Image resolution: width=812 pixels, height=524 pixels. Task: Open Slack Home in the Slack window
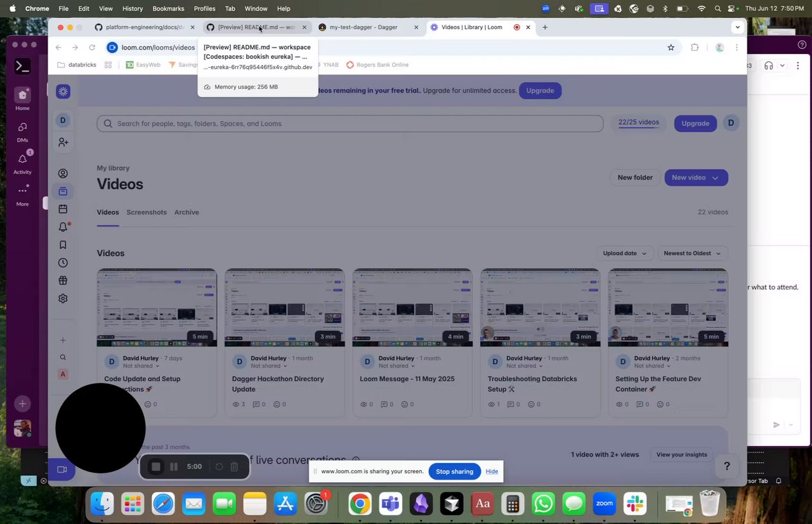[x=22, y=99]
